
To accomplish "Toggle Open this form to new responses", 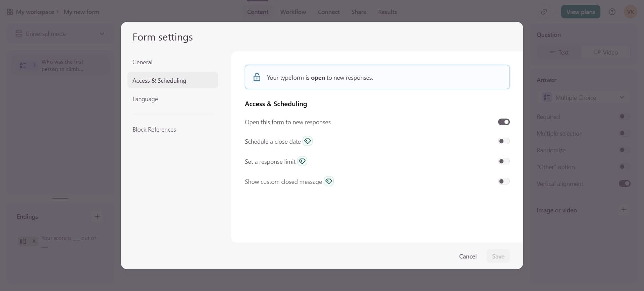I will 504,122.
